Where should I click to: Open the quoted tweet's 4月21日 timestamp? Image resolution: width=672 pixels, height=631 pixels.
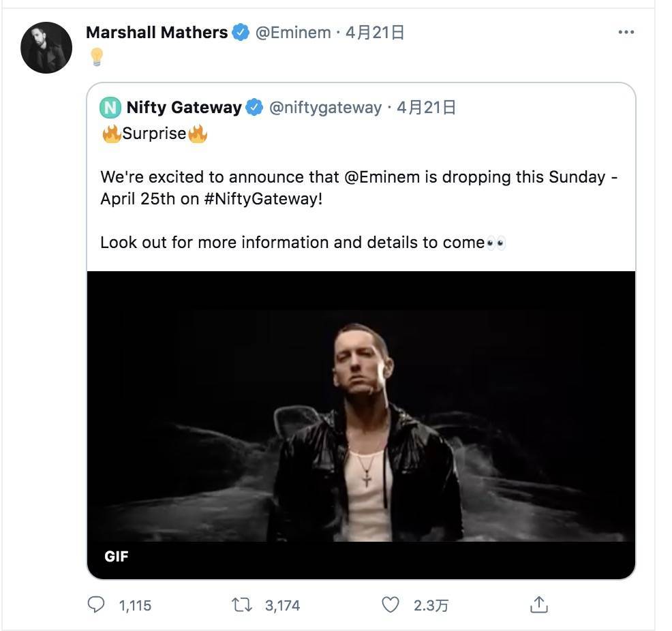(x=426, y=108)
